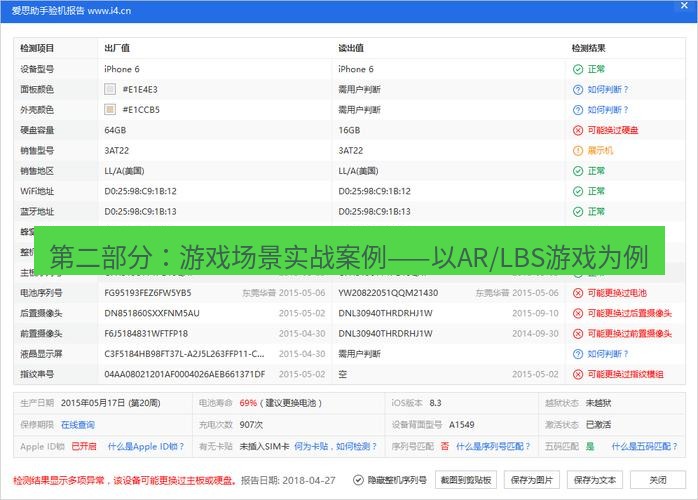Viewport: 698px width, 500px height.
Task: Click the 外壳颜色 #E1CCB5 color swatch
Action: pos(110,110)
